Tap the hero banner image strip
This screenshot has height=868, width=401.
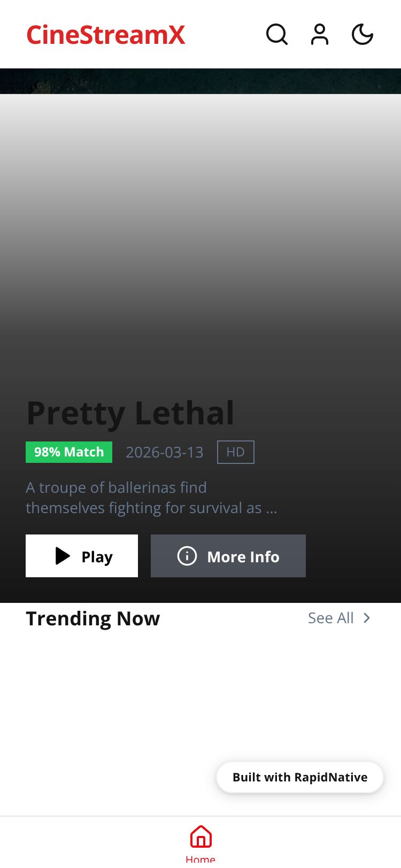200,81
